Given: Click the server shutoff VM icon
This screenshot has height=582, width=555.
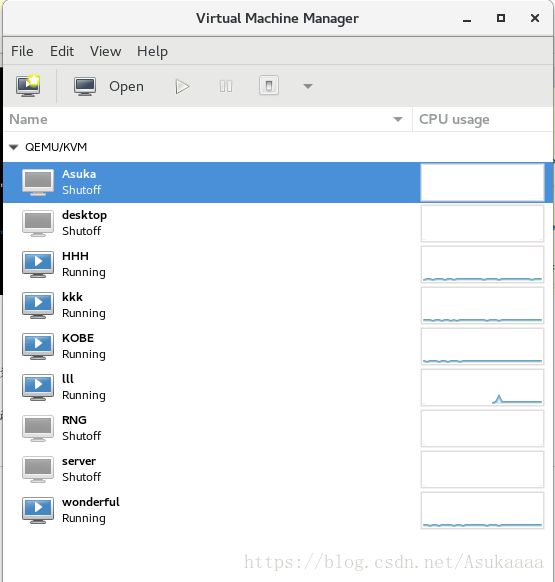Looking at the screenshot, I should [x=38, y=469].
